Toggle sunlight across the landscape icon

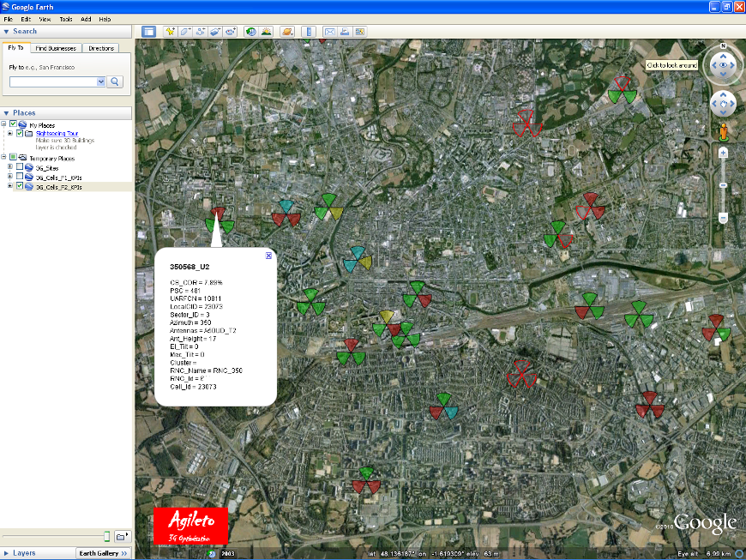(267, 32)
